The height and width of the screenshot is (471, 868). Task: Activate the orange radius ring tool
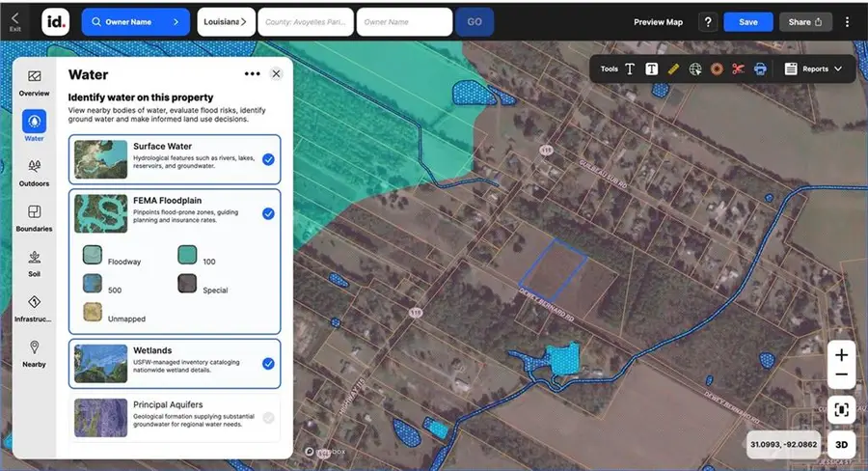coord(717,69)
